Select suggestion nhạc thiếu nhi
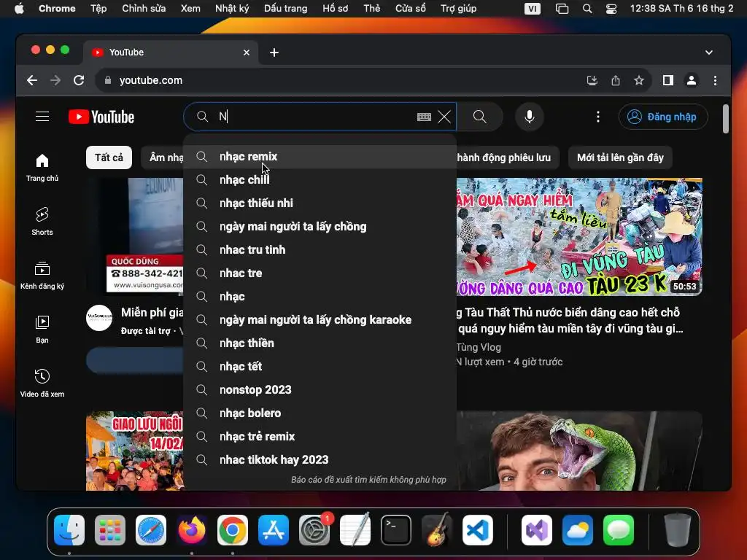The image size is (747, 560). pyautogui.click(x=320, y=203)
